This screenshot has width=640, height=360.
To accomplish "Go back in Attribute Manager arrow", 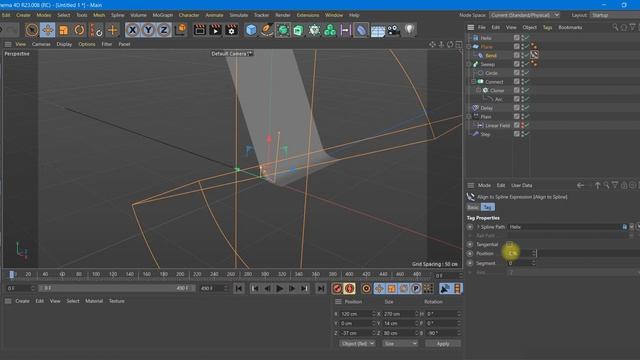I will [x=580, y=186].
